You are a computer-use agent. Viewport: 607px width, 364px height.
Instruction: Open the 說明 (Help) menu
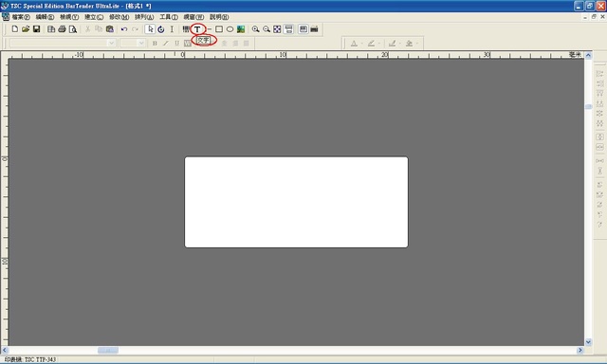coord(219,17)
